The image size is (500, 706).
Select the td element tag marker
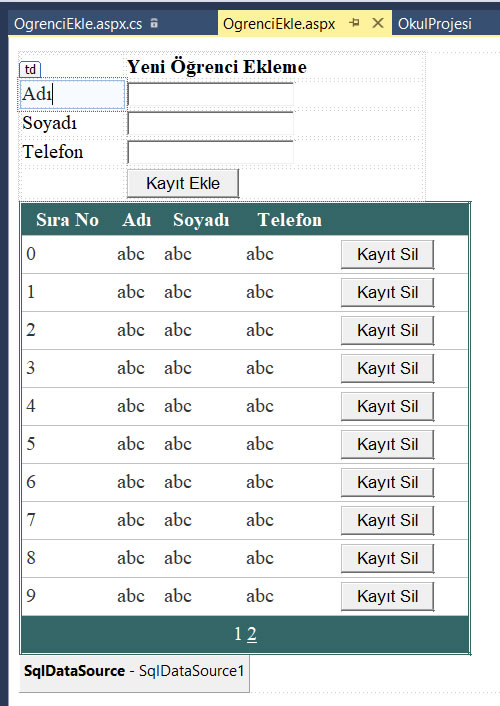[x=30, y=69]
